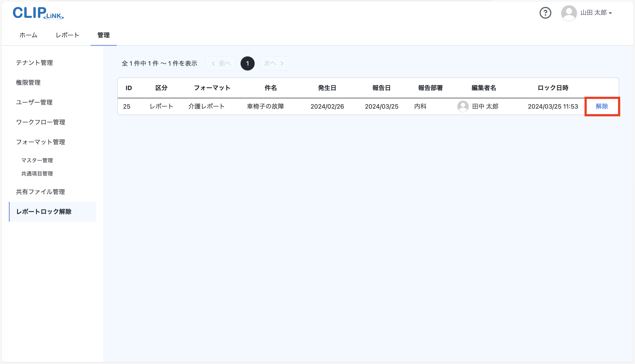Open the 前へ pagination control
This screenshot has width=635, height=364.
(x=220, y=63)
